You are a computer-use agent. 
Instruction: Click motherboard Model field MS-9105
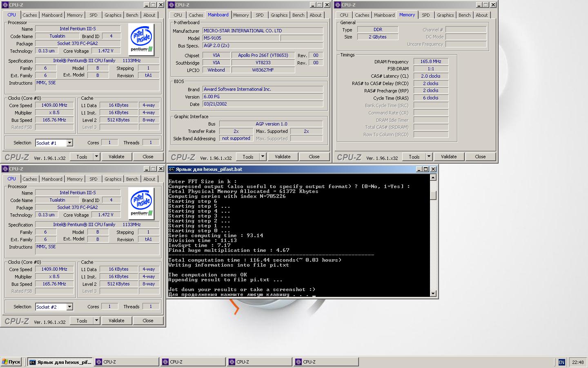tap(241, 38)
